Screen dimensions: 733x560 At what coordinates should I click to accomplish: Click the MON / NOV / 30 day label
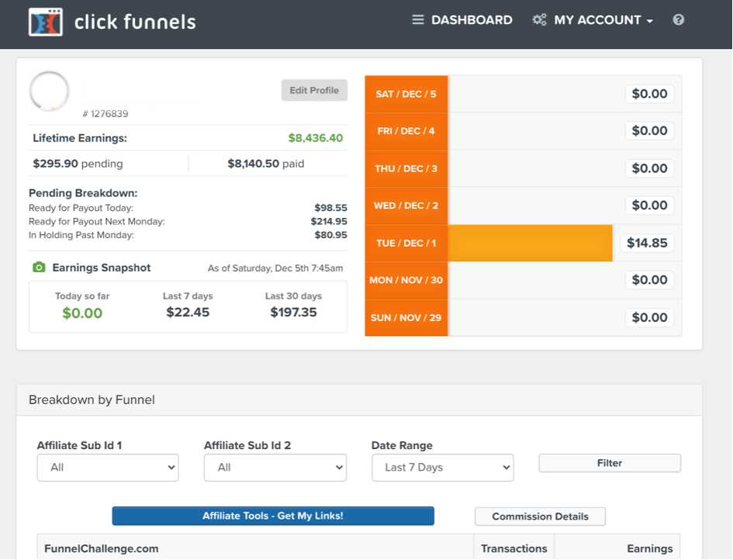pos(406,280)
